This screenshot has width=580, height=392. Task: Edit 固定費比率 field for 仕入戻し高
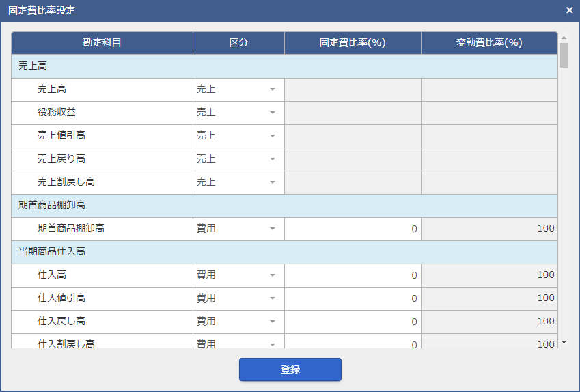coord(353,322)
